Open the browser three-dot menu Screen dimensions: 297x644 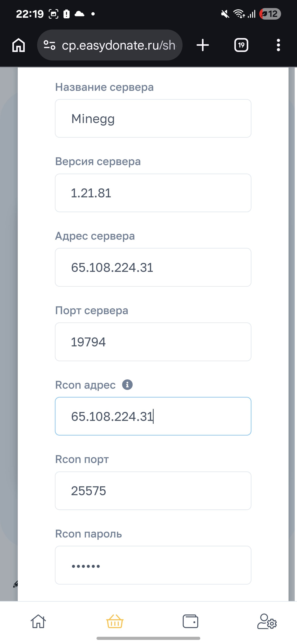coord(278,45)
